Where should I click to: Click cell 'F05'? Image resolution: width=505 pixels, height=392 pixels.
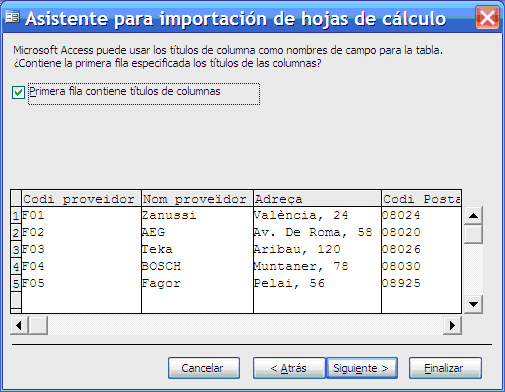(x=81, y=283)
